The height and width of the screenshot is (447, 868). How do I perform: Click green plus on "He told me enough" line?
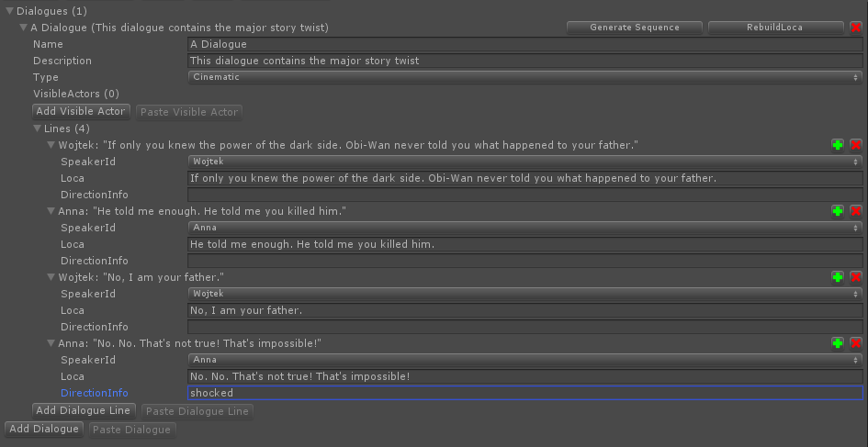838,211
